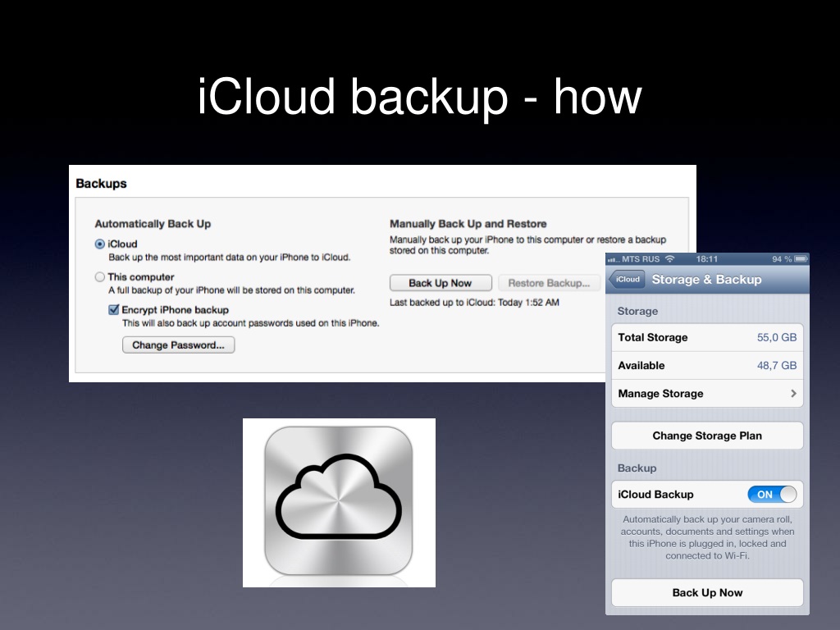Screen dimensions: 840x630
Task: Tap the Available 48,7 GB row
Action: click(x=707, y=365)
